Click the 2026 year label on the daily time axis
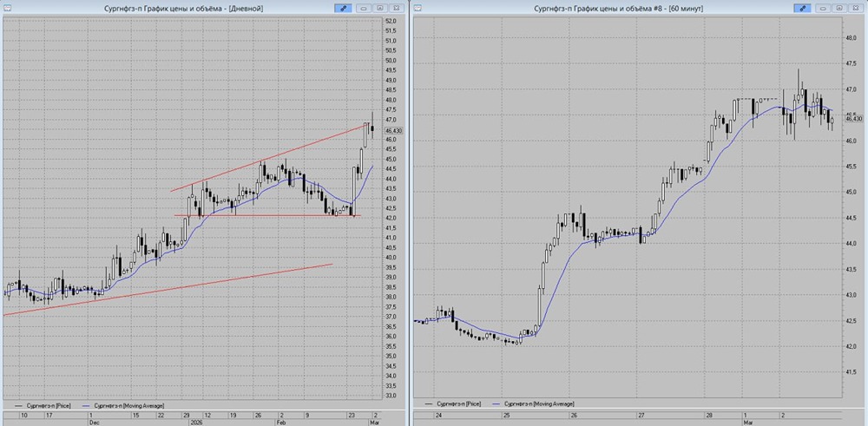The width and height of the screenshot is (868, 426). pyautogui.click(x=198, y=421)
